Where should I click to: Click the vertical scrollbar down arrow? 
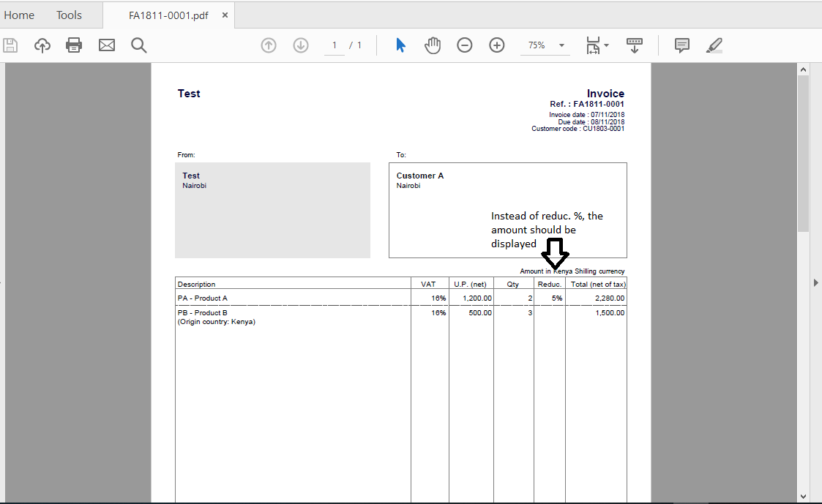pos(803,496)
